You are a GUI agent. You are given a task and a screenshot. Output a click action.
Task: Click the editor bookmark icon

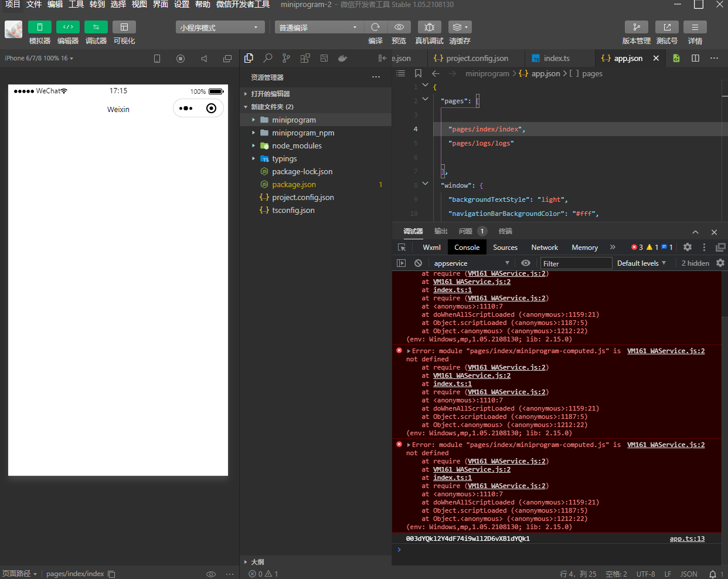418,73
